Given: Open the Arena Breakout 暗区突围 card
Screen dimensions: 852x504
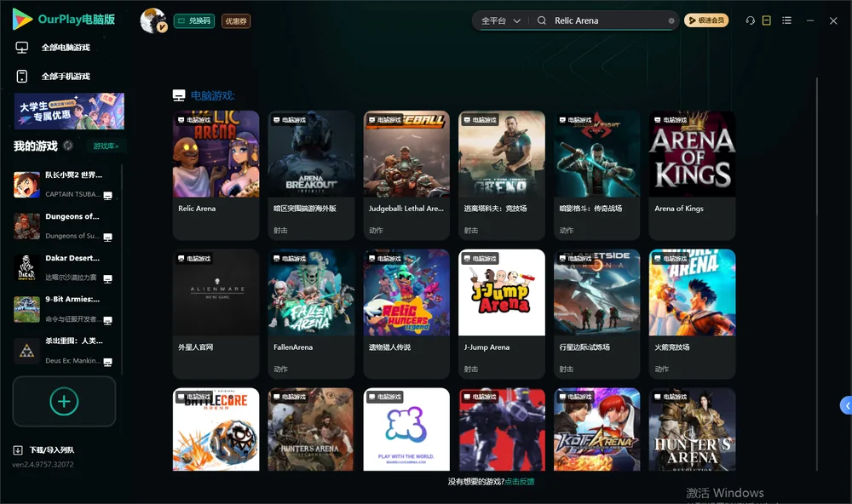Looking at the screenshot, I should 311,175.
